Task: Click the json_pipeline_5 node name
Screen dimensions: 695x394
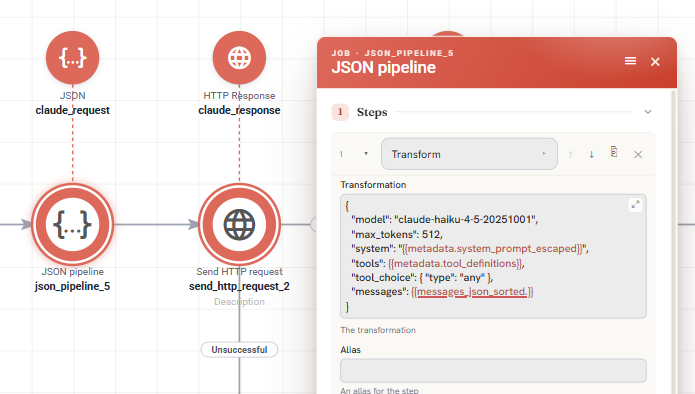Action: [73, 286]
